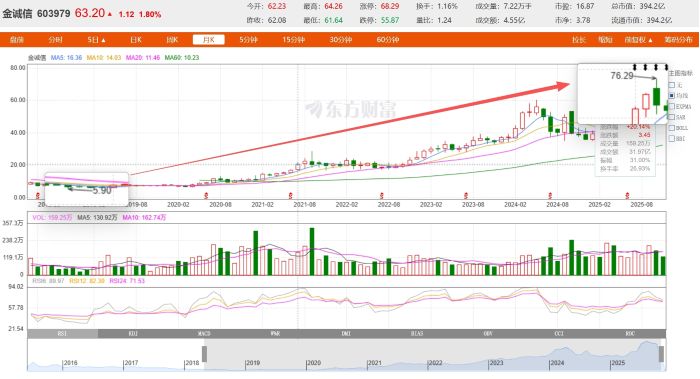Click the MA60: 10.23 legend label
The image size is (700, 379).
coord(182,58)
